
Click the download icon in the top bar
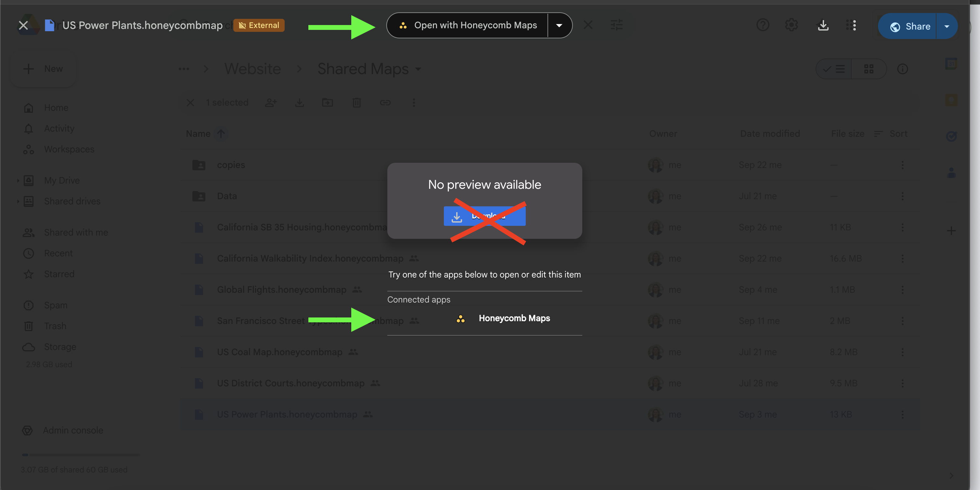[x=823, y=25]
